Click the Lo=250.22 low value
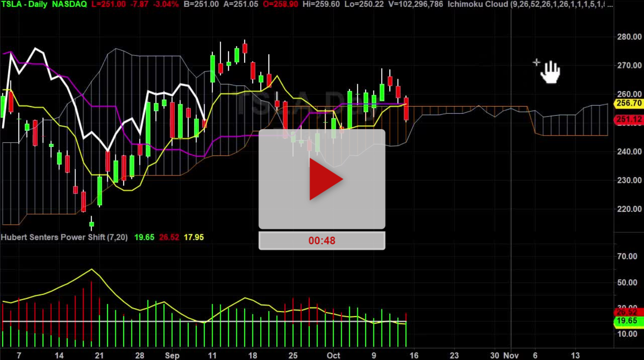Screen dimensions: 644x360 [x=364, y=4]
